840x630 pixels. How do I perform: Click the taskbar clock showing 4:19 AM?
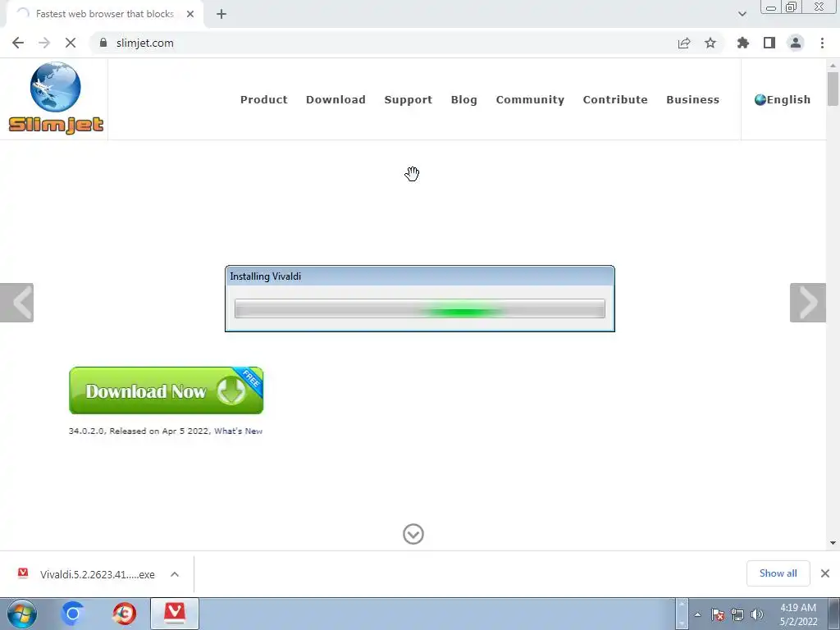click(798, 614)
